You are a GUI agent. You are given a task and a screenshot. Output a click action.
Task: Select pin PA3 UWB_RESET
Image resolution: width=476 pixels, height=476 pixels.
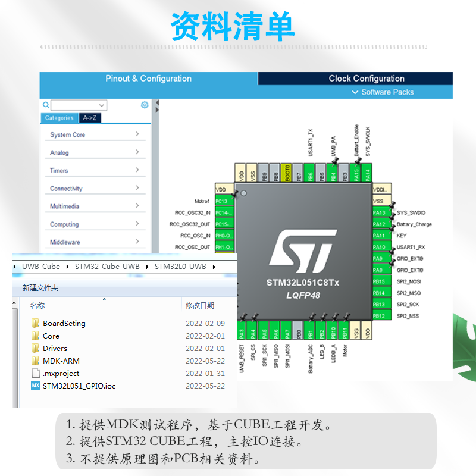tap(242, 331)
